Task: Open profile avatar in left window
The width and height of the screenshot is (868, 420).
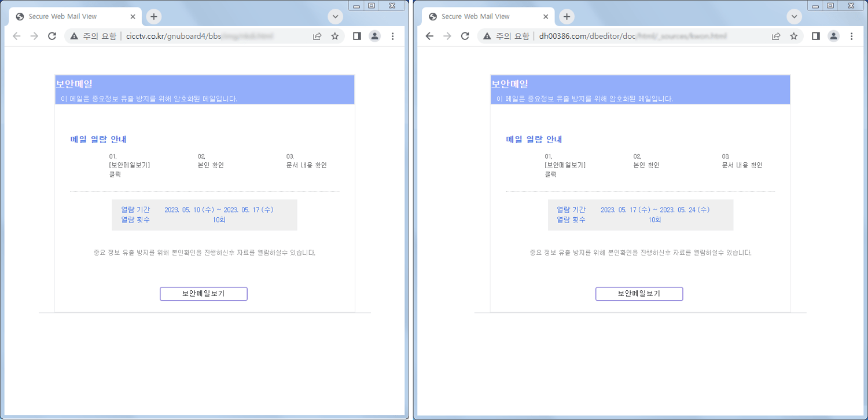Action: tap(375, 36)
